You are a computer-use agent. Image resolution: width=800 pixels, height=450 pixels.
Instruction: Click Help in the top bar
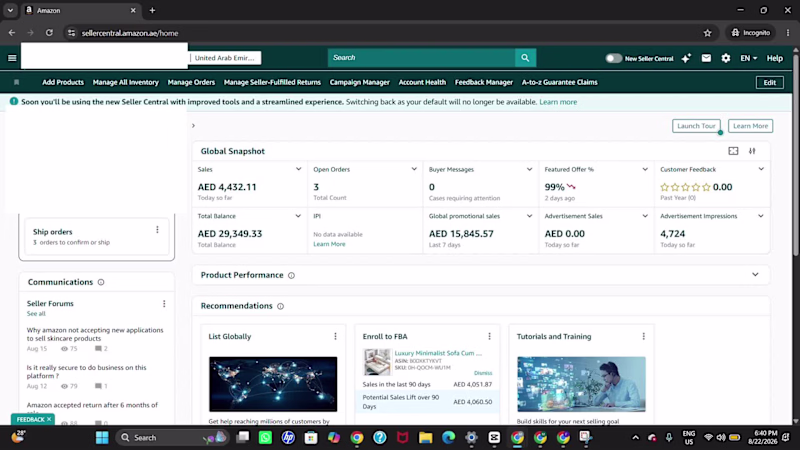pos(774,58)
